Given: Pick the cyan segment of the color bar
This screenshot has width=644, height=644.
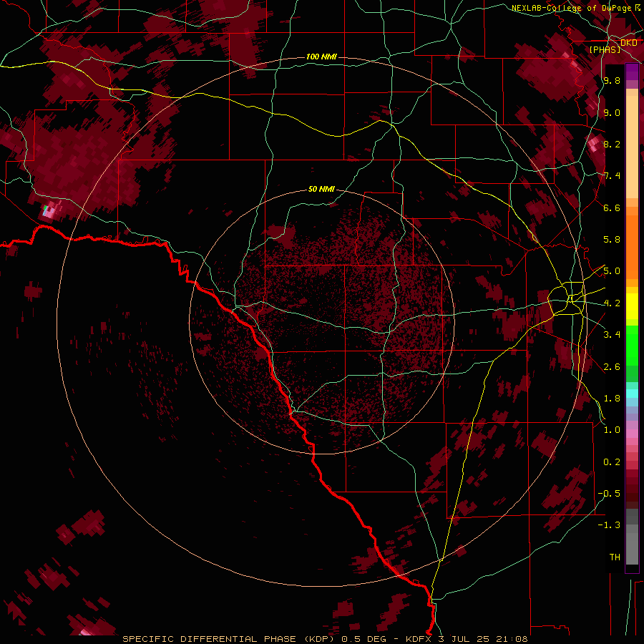Looking at the screenshot, I should click(x=632, y=394).
